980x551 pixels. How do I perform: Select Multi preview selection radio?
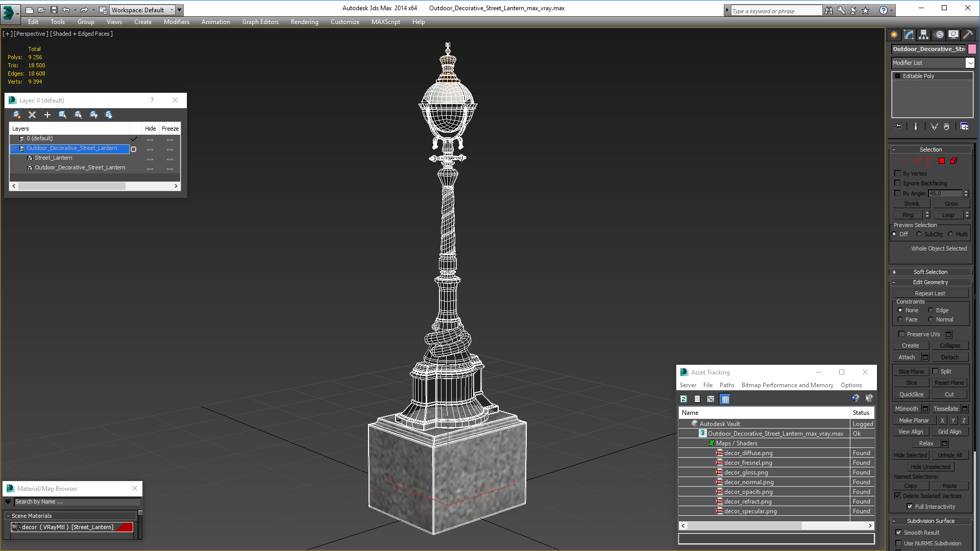[x=950, y=234]
